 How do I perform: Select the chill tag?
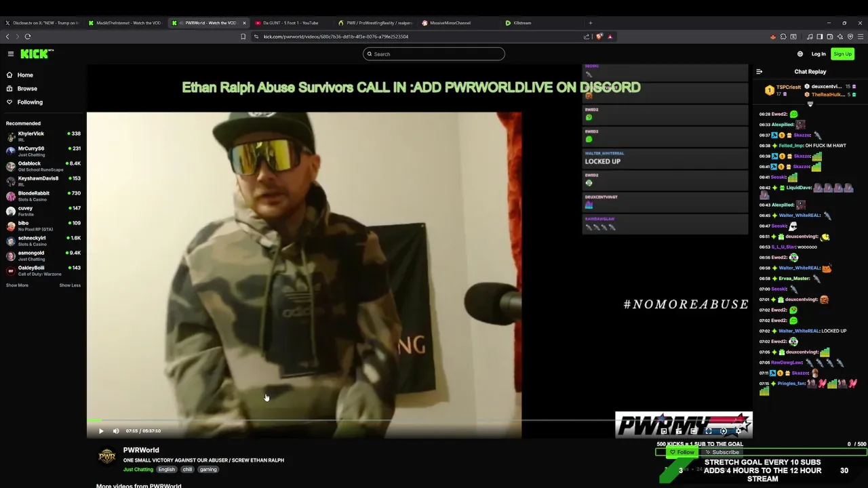[x=187, y=469]
